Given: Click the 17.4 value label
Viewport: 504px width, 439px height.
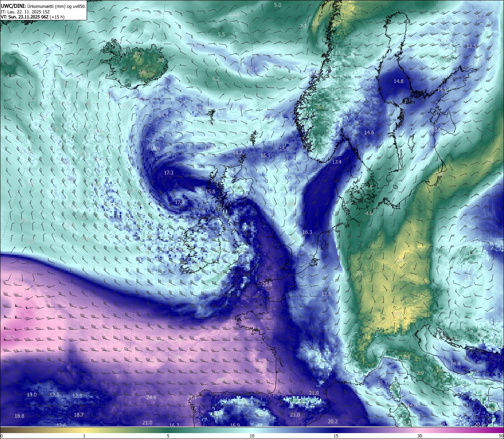Looking at the screenshot, I should 337,162.
